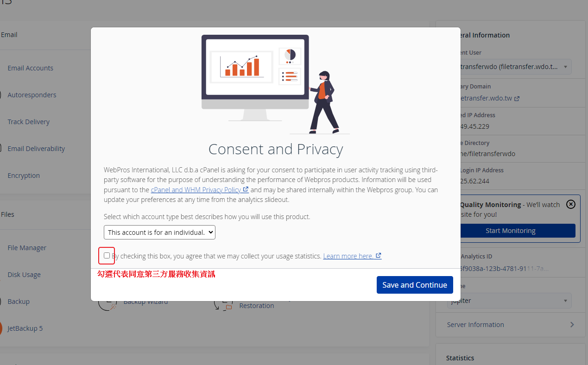
Task: Open the Learn more here link
Action: pyautogui.click(x=348, y=256)
